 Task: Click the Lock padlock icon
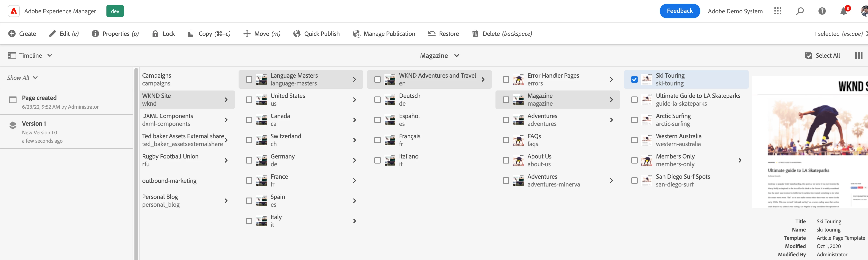point(155,34)
